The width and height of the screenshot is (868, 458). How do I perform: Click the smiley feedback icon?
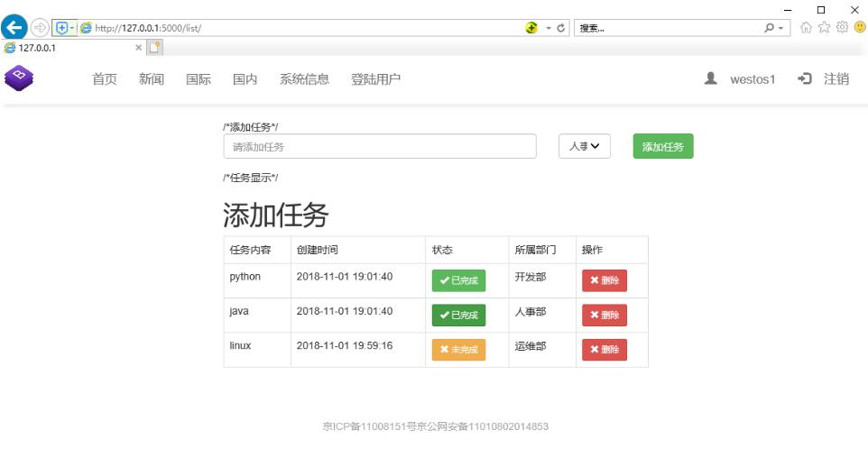860,27
